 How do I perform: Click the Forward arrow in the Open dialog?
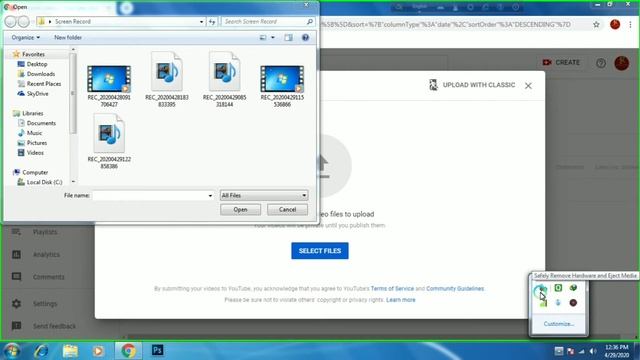[x=24, y=22]
